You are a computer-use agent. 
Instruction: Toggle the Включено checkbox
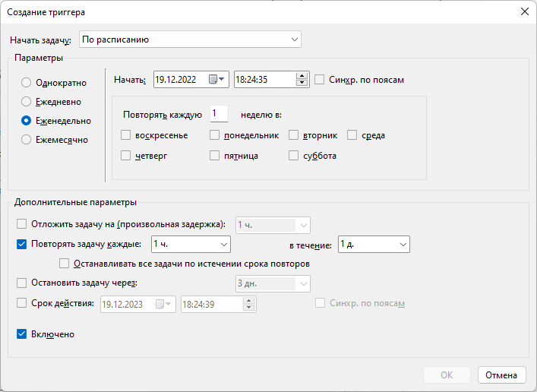point(21,334)
